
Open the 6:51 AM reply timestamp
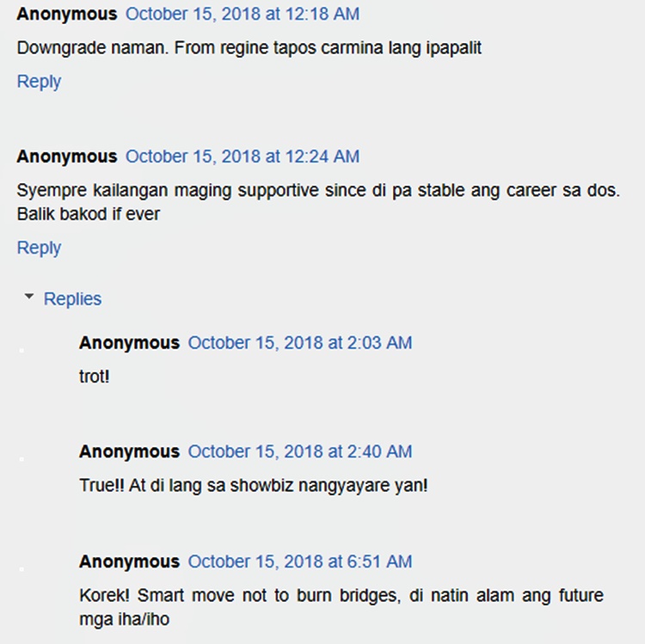point(300,561)
